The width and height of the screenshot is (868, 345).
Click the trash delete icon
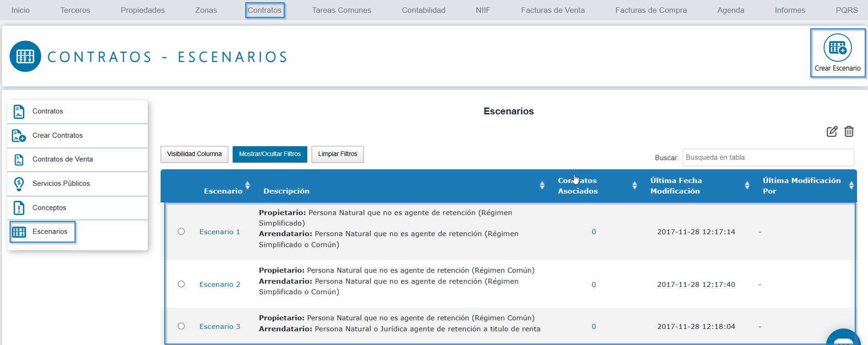pos(849,132)
